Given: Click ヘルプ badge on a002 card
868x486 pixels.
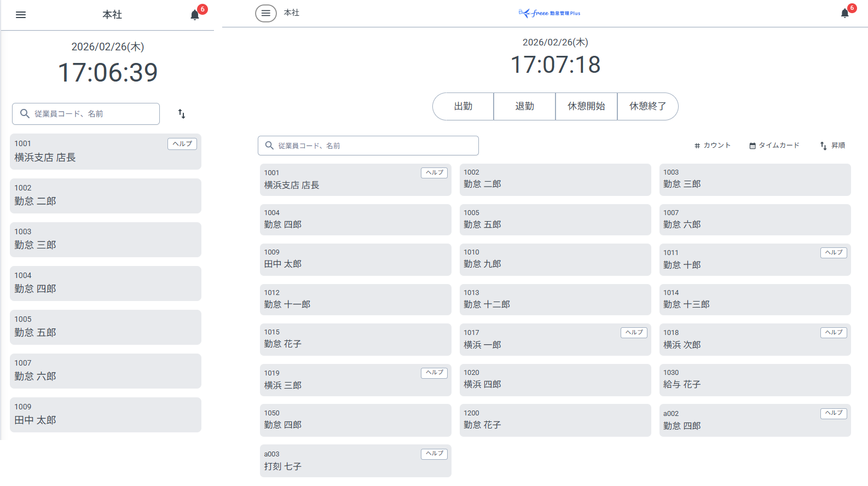Looking at the screenshot, I should point(834,413).
